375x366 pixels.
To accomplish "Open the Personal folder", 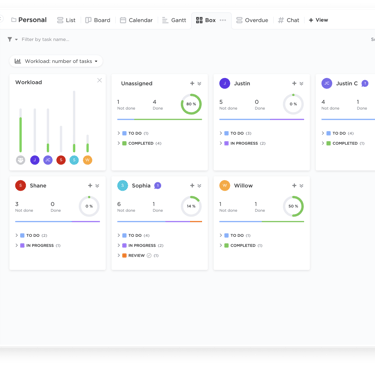I will click(29, 20).
